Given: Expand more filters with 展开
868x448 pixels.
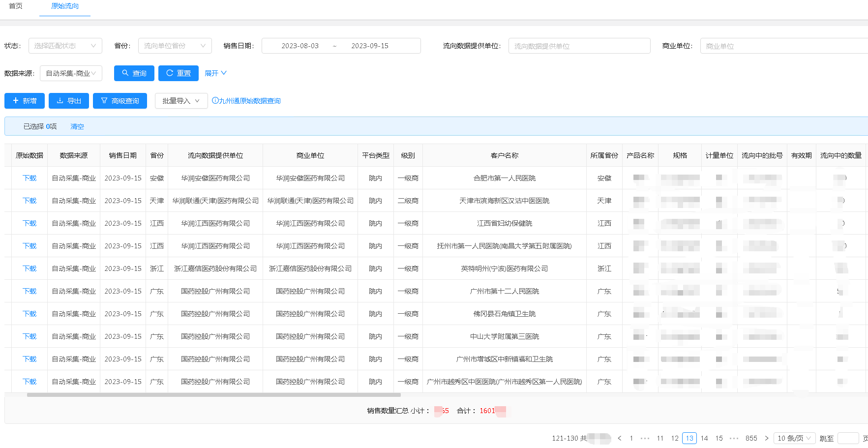Looking at the screenshot, I should click(215, 73).
